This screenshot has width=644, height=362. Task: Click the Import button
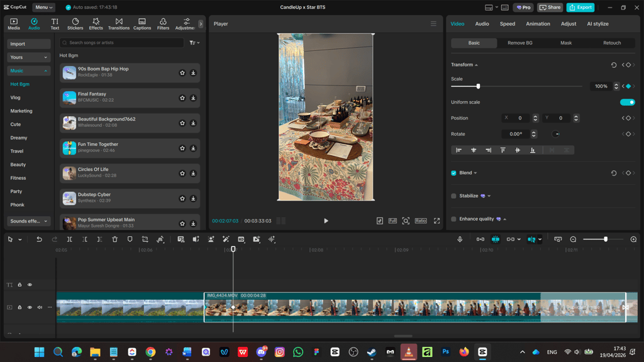pyautogui.click(x=29, y=44)
